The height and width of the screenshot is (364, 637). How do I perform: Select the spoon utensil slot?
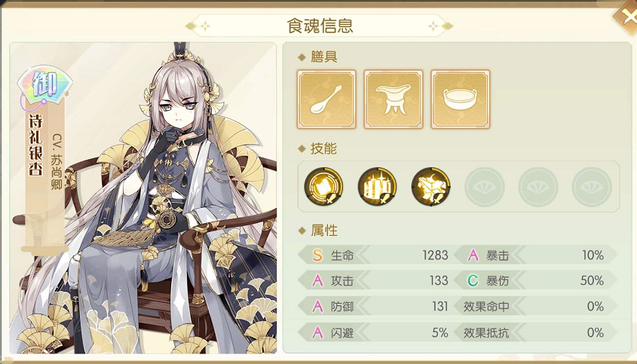(x=326, y=99)
